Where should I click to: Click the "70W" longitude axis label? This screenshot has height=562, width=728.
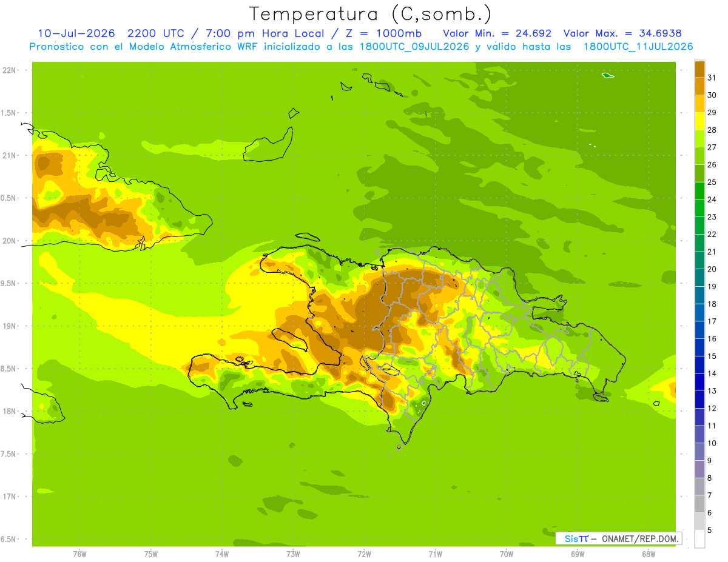pos(507,554)
